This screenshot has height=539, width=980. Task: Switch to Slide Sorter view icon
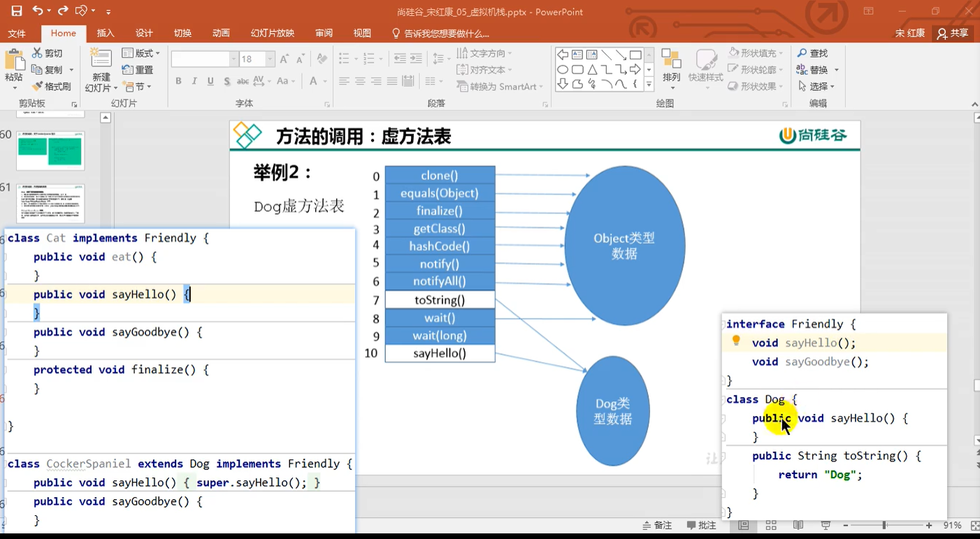point(771,525)
